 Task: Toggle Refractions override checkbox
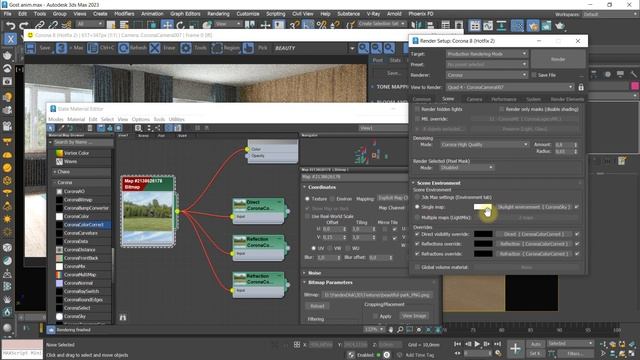click(x=417, y=253)
